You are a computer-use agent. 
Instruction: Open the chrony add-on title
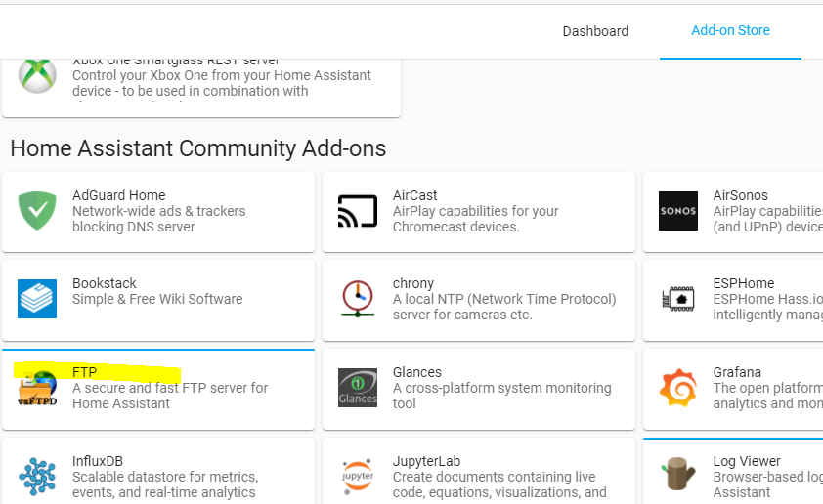point(413,283)
